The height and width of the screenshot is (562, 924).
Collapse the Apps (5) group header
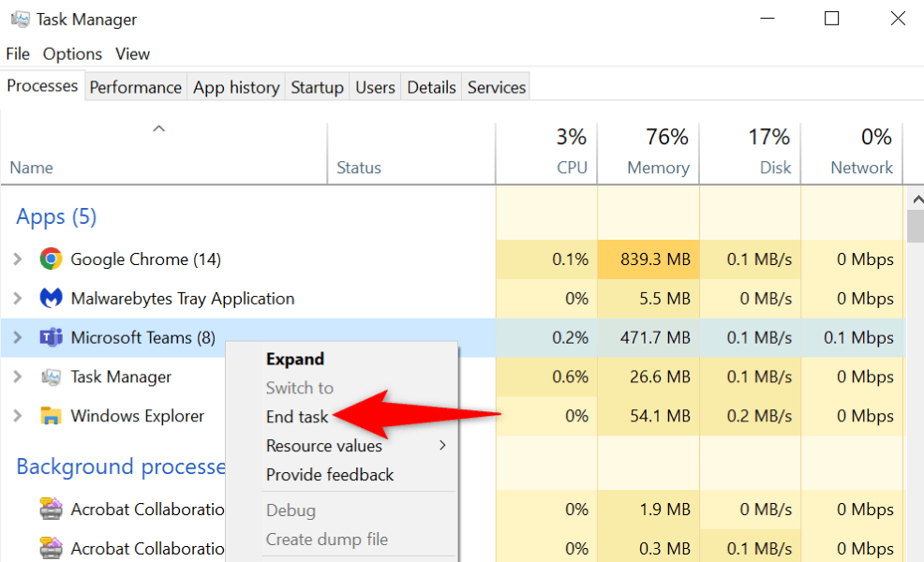56,217
